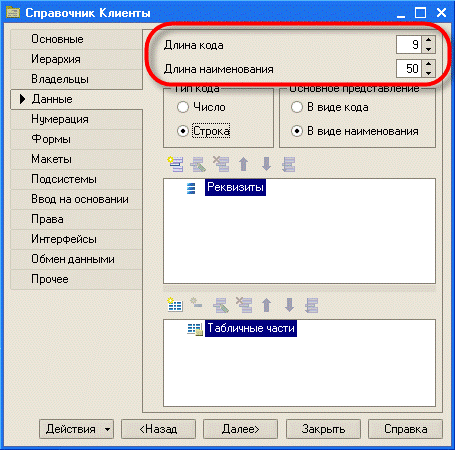Click move up arrow above Табличные части

[x=266, y=305]
